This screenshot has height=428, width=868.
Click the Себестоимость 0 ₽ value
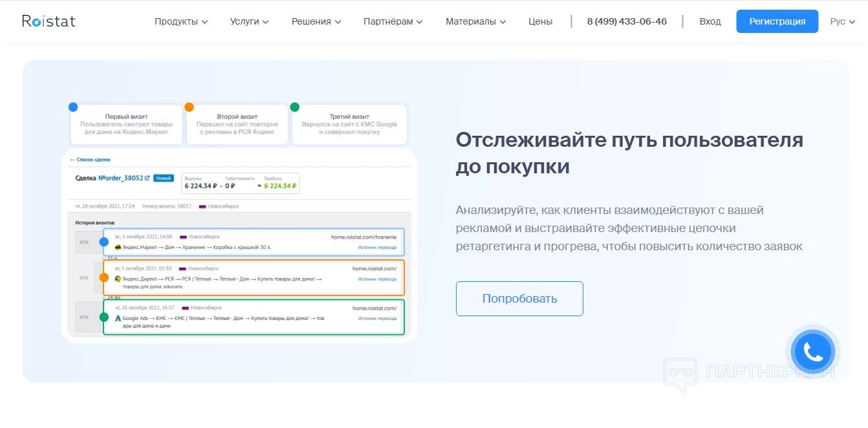click(x=230, y=186)
